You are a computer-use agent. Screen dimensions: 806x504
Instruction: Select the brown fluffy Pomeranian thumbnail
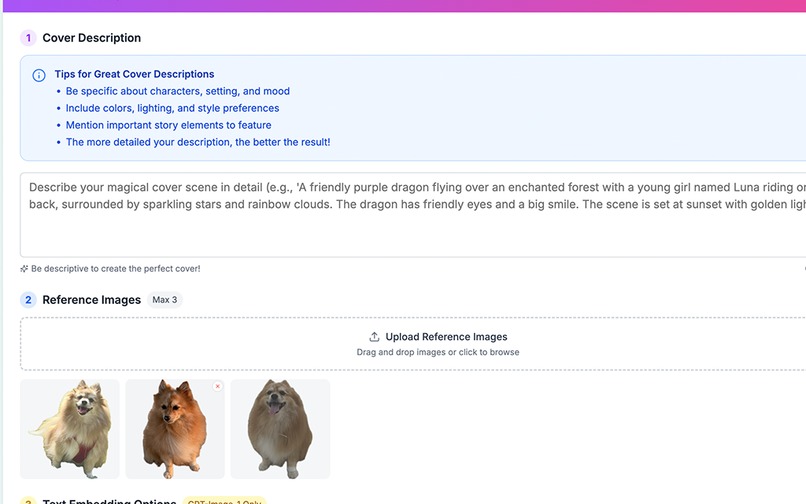tap(280, 429)
